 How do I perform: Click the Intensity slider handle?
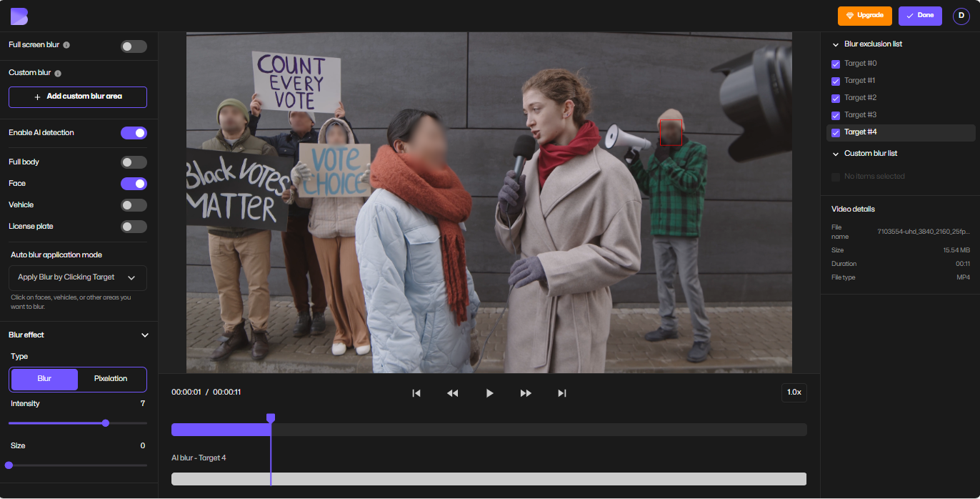[x=106, y=423]
